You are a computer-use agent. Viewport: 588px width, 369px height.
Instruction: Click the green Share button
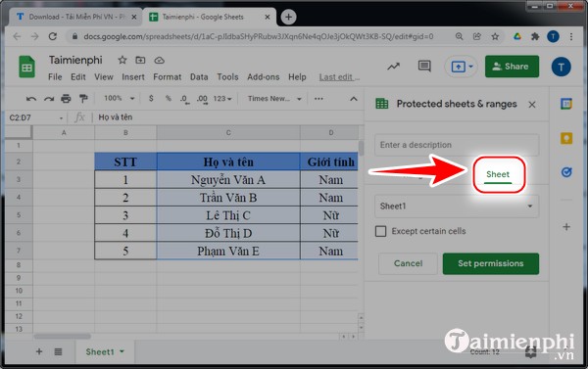point(512,67)
